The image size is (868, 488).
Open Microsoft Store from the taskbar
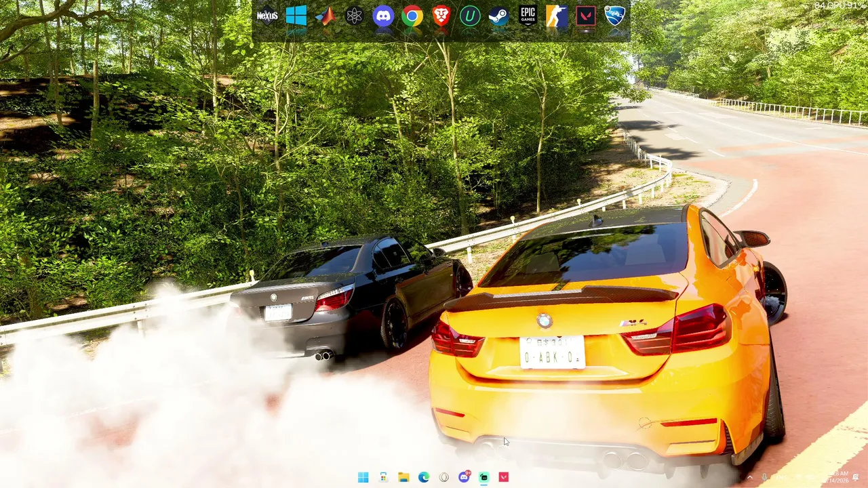coord(383,477)
